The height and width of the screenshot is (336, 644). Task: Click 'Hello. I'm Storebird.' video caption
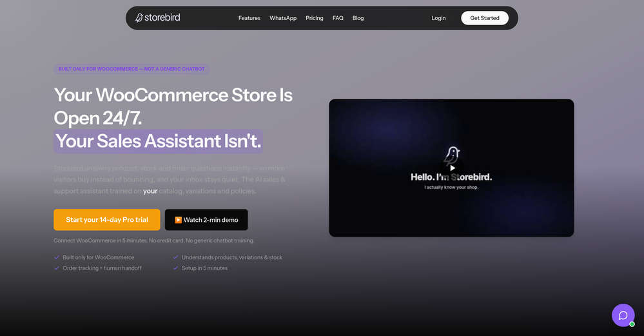(451, 177)
